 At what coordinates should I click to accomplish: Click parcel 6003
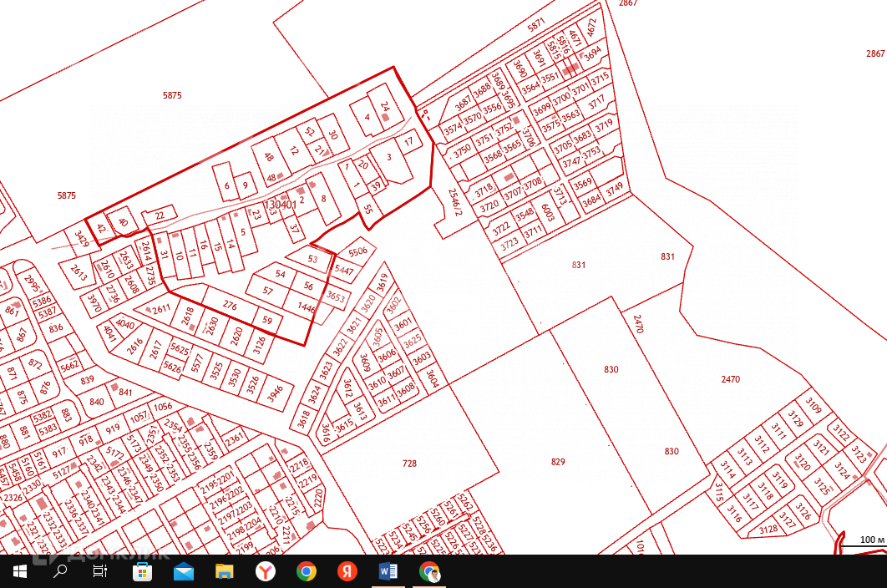click(547, 213)
